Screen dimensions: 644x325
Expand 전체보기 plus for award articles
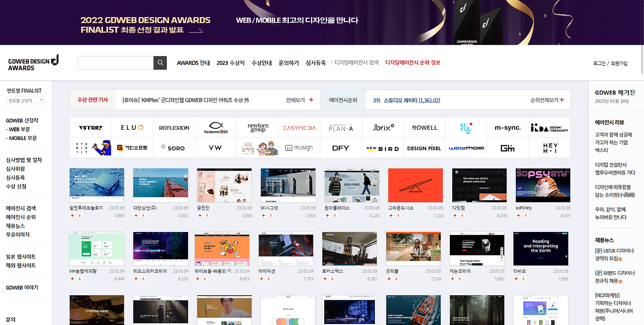click(311, 100)
